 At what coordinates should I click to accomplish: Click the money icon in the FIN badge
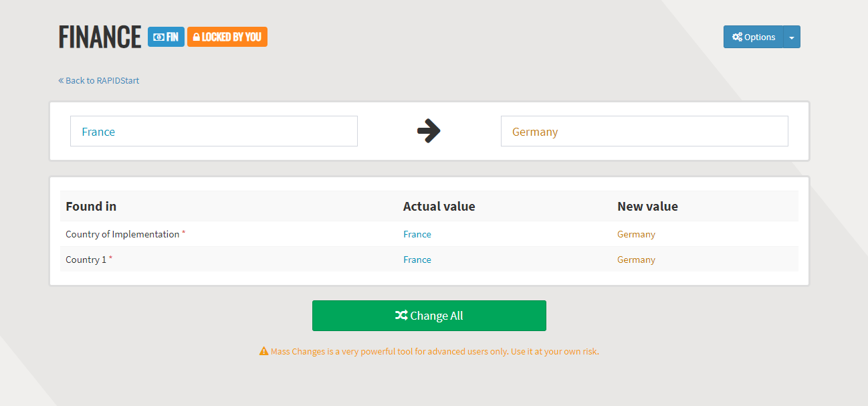pyautogui.click(x=158, y=37)
